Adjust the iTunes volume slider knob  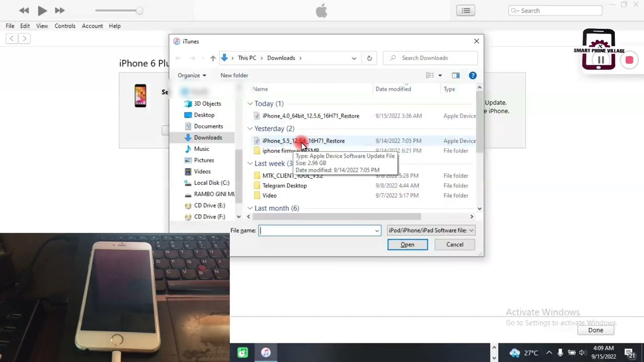(139, 11)
